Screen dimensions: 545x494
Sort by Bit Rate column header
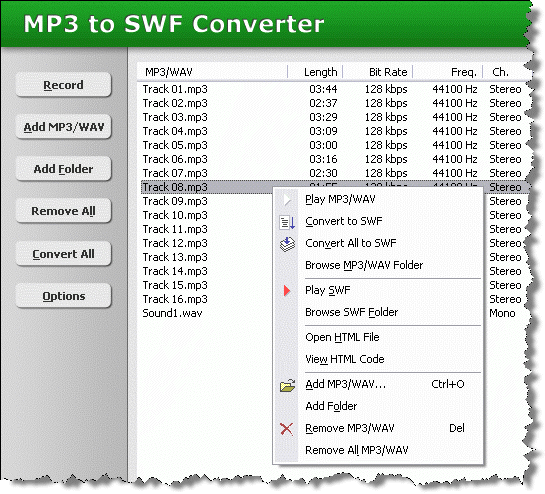pos(378,72)
